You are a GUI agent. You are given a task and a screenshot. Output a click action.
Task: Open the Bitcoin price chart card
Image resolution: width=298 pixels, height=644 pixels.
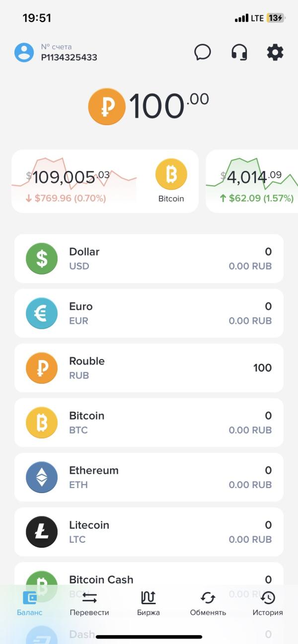105,181
